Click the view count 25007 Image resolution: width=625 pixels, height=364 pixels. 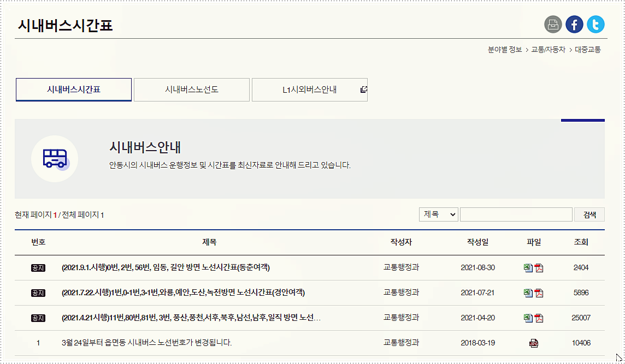click(581, 318)
